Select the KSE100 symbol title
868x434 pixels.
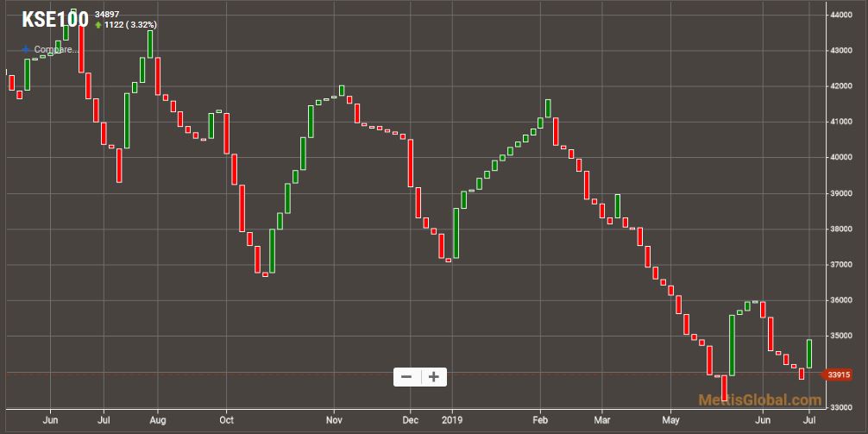[x=55, y=20]
